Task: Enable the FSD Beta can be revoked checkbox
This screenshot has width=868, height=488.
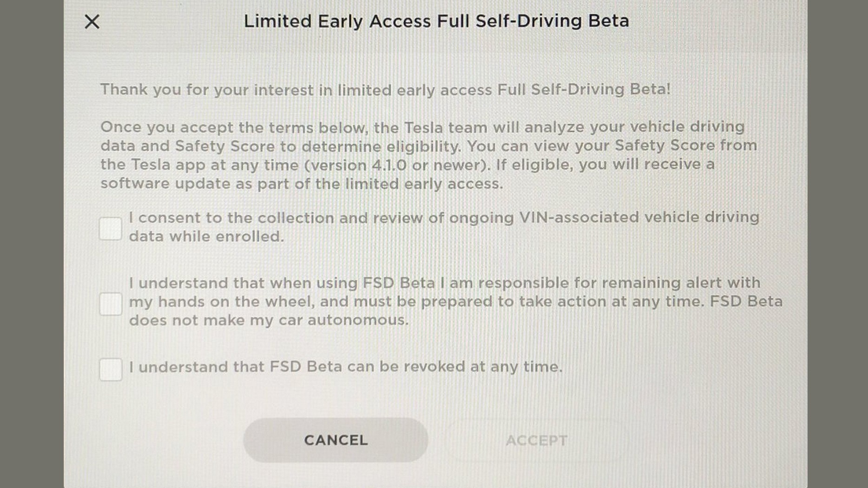Action: (111, 369)
